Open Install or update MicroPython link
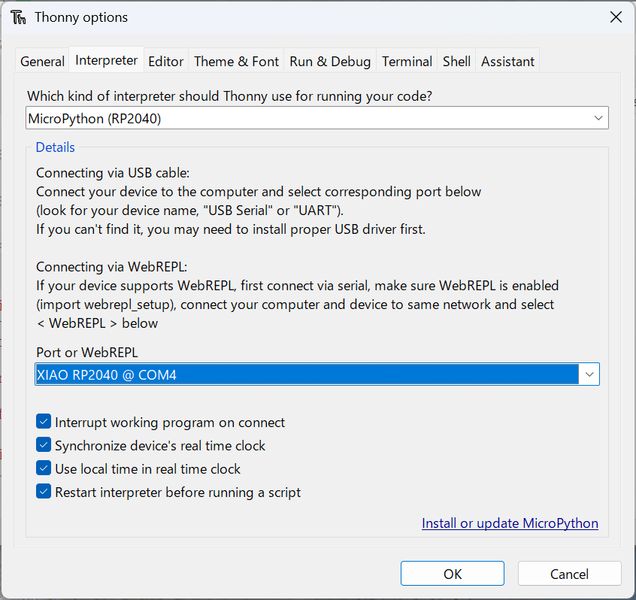Screen dimensions: 636x600 tap(510, 523)
